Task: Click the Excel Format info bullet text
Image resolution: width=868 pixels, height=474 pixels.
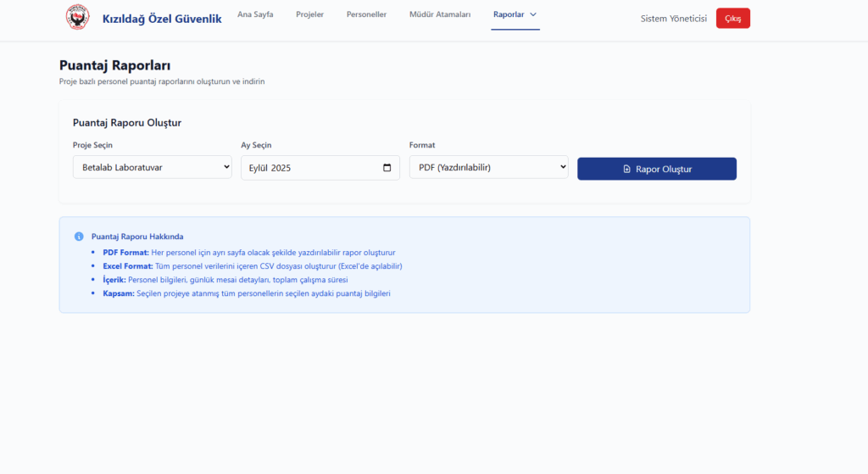Action: (x=246, y=266)
